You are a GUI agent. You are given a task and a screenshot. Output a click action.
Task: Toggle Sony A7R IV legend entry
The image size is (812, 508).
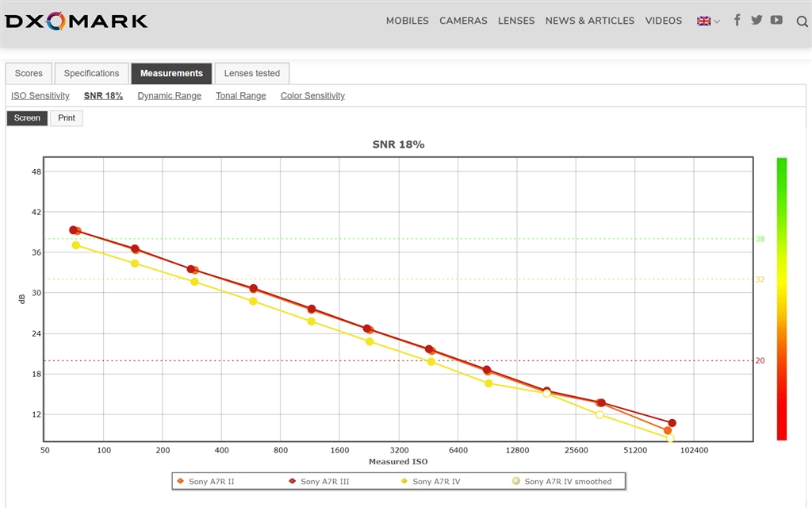click(x=431, y=481)
